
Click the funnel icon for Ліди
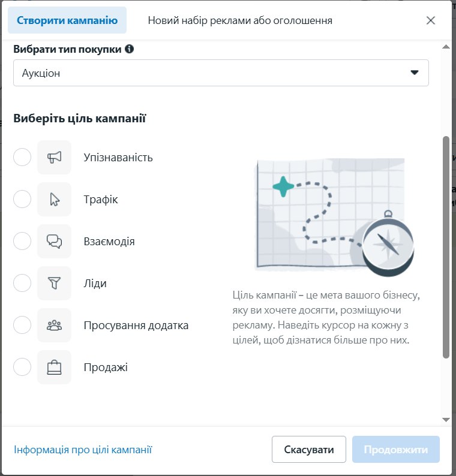point(54,284)
